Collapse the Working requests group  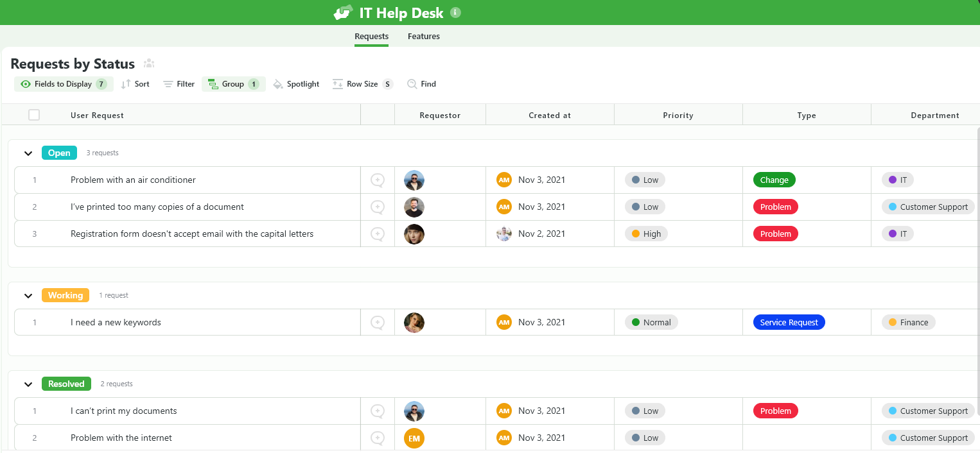coord(28,296)
